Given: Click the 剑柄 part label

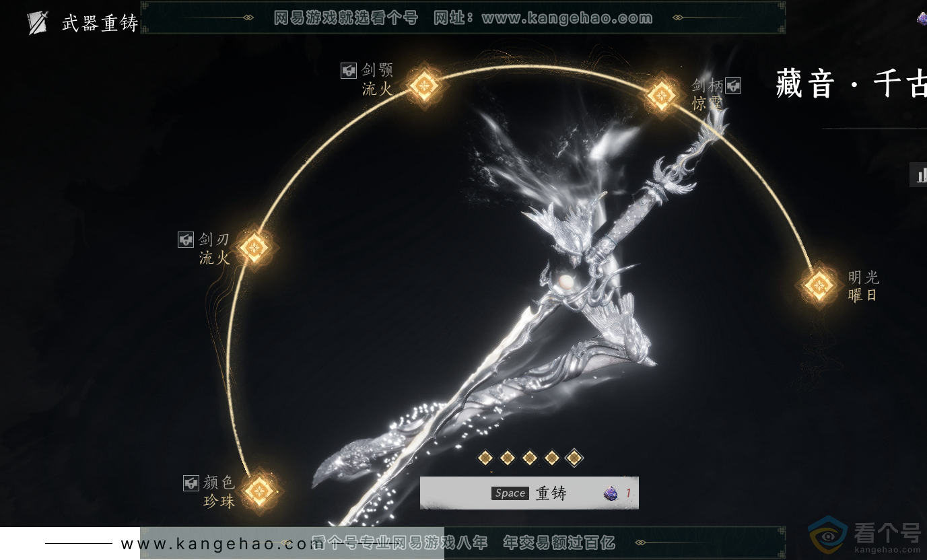Looking at the screenshot, I should pyautogui.click(x=708, y=85).
